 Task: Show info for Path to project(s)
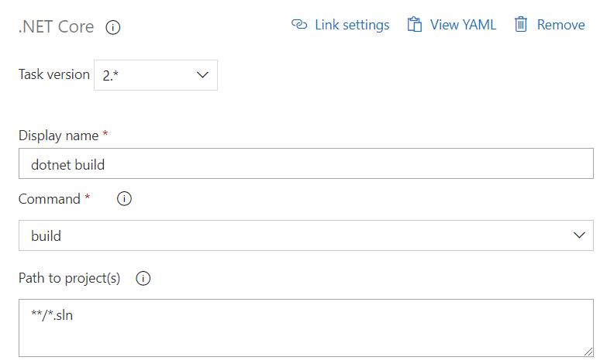pos(143,279)
